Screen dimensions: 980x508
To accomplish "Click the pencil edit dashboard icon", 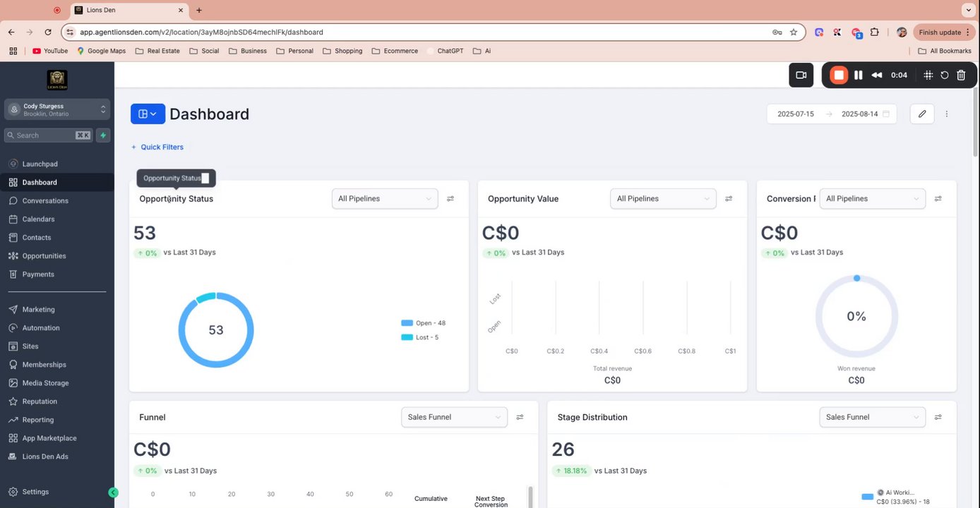I will point(922,114).
